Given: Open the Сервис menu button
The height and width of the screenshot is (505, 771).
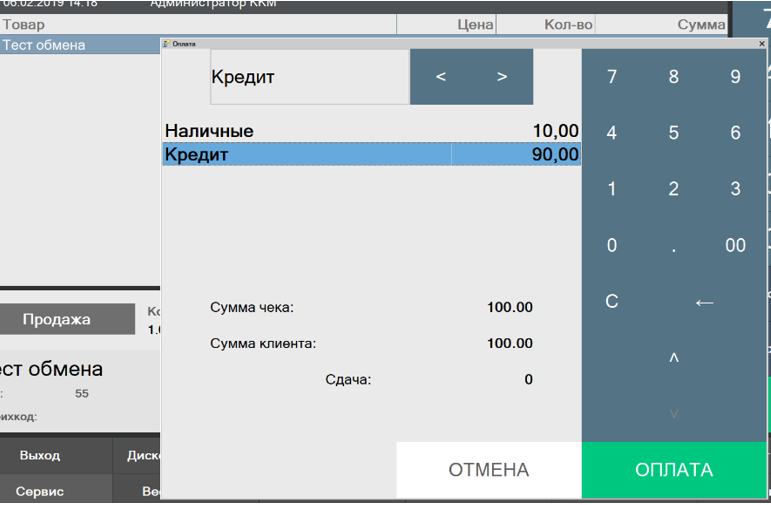Looking at the screenshot, I should pyautogui.click(x=40, y=491).
